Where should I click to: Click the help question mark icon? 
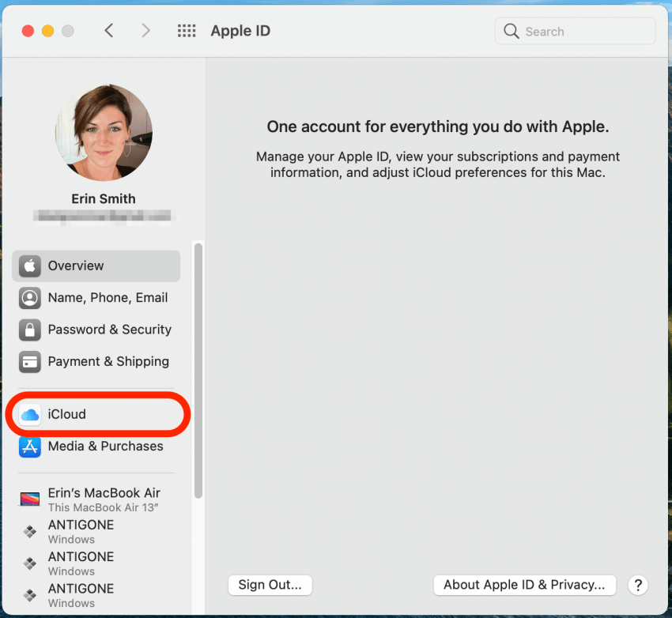pyautogui.click(x=638, y=586)
